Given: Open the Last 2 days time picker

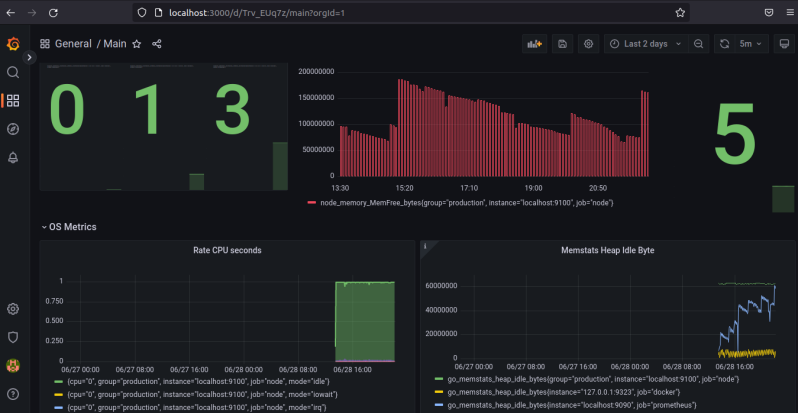Looking at the screenshot, I should click(x=644, y=44).
